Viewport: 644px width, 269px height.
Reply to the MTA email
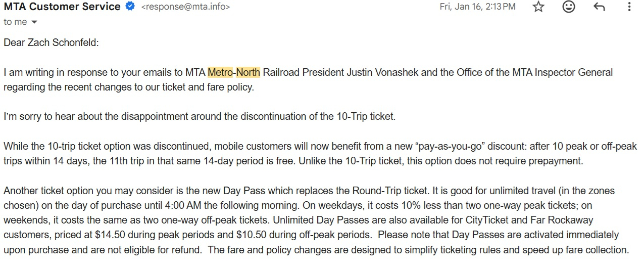pos(599,7)
